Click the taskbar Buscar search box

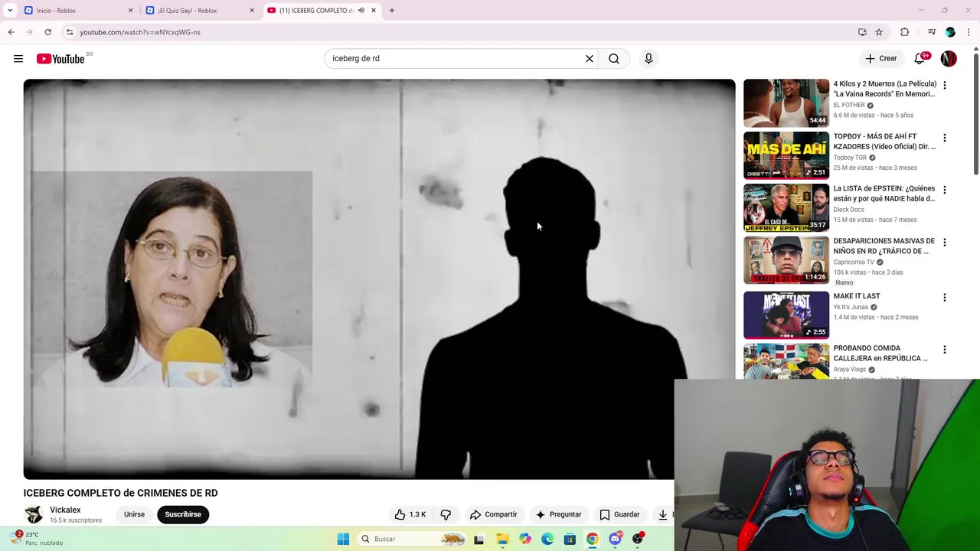pos(412,539)
